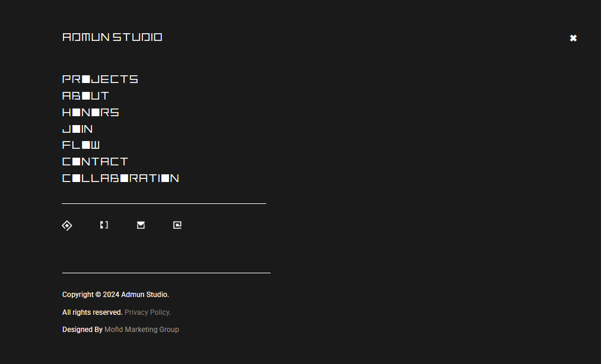Click the diamond location icon
The height and width of the screenshot is (364, 601).
pyautogui.click(x=67, y=225)
